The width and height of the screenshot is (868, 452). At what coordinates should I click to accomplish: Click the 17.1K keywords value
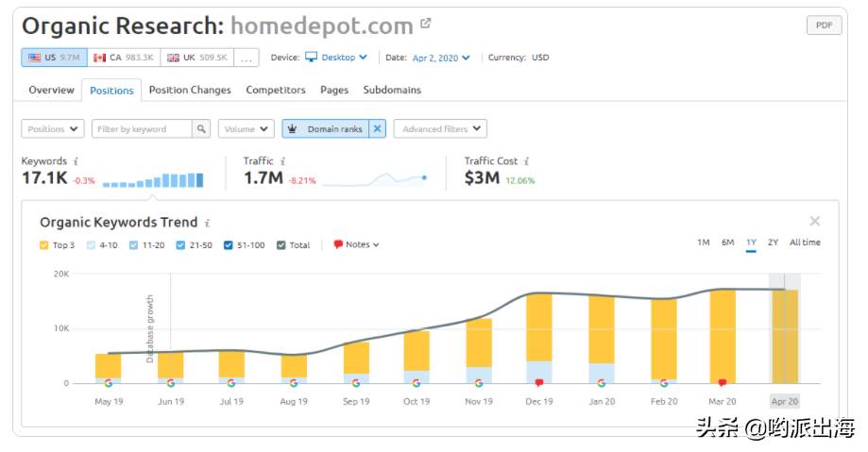(44, 177)
